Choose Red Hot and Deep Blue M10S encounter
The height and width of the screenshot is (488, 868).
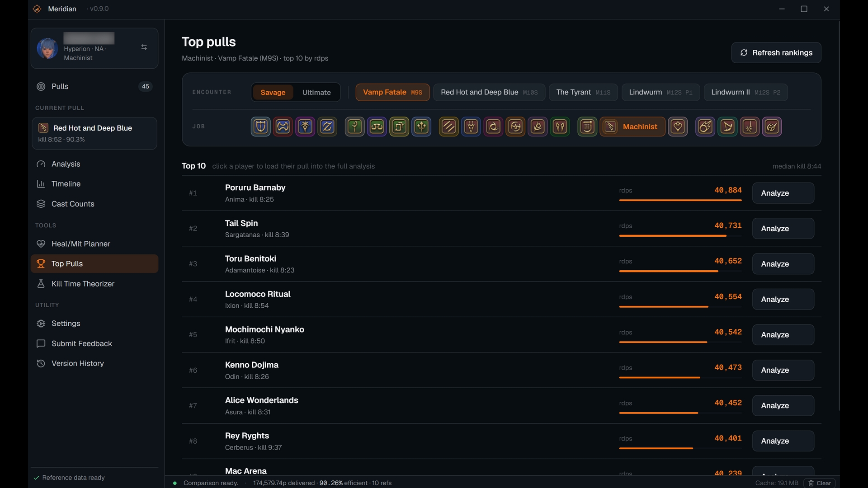(x=489, y=92)
